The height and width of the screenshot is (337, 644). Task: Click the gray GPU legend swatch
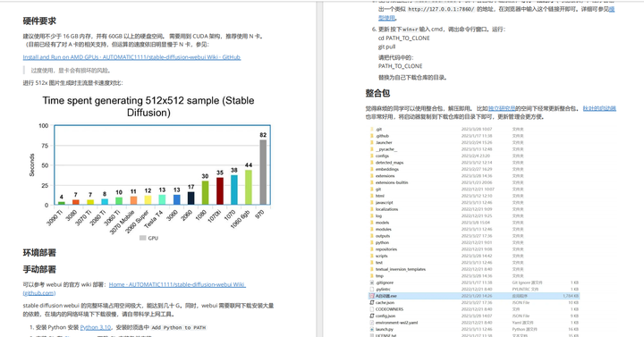(x=142, y=238)
